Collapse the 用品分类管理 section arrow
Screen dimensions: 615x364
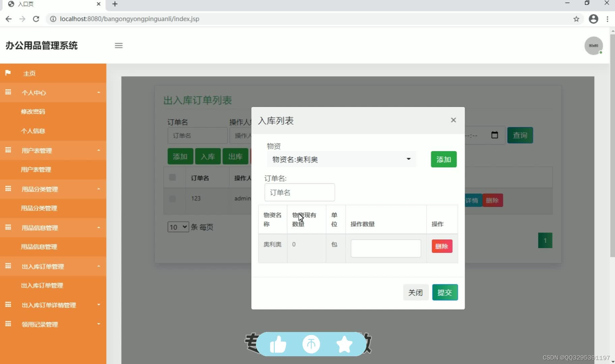[99, 189]
